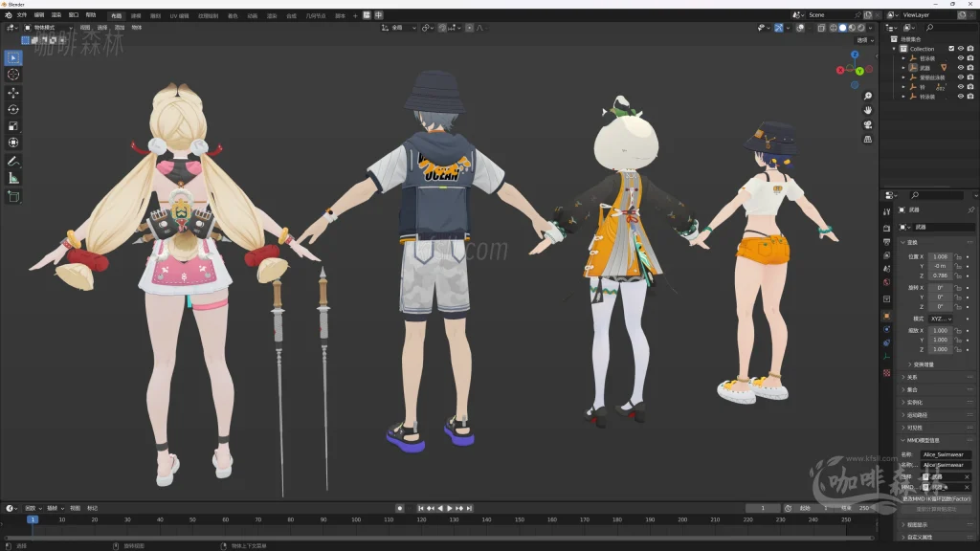
Task: Open the Help menu
Action: [91, 15]
